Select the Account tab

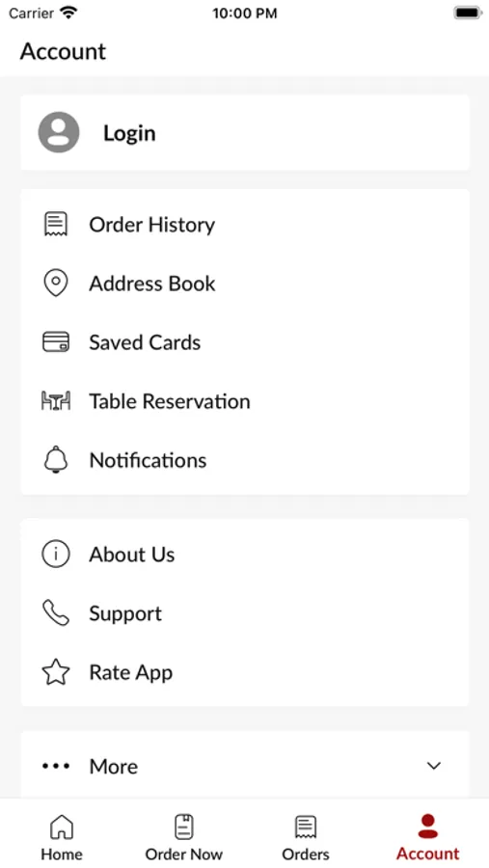coord(428,837)
